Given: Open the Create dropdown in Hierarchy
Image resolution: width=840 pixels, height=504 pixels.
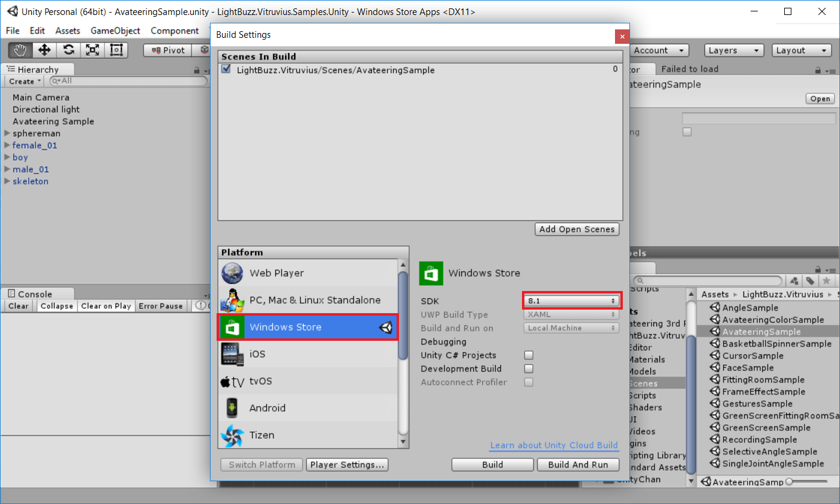Looking at the screenshot, I should point(25,81).
